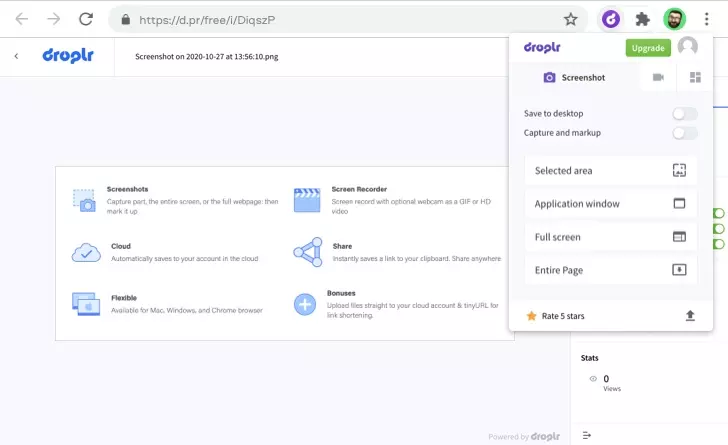This screenshot has height=445, width=728.
Task: Click the address bar URL
Action: pos(207,20)
